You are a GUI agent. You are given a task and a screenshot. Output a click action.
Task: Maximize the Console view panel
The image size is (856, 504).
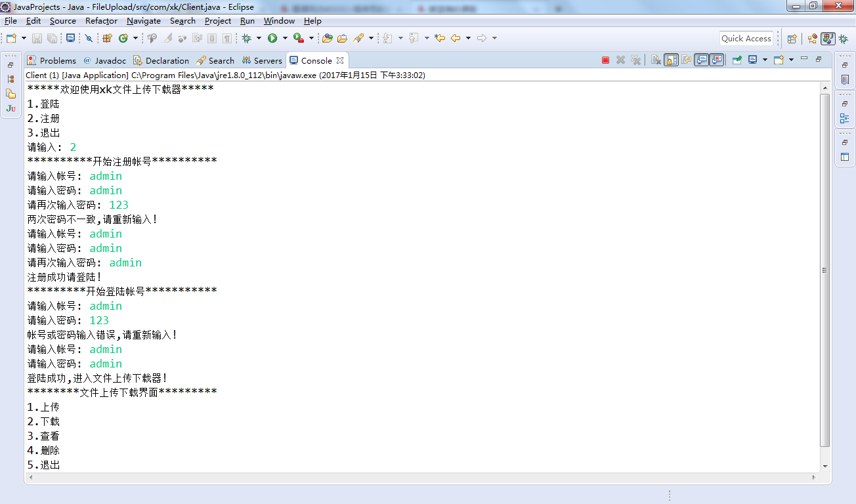pos(818,59)
